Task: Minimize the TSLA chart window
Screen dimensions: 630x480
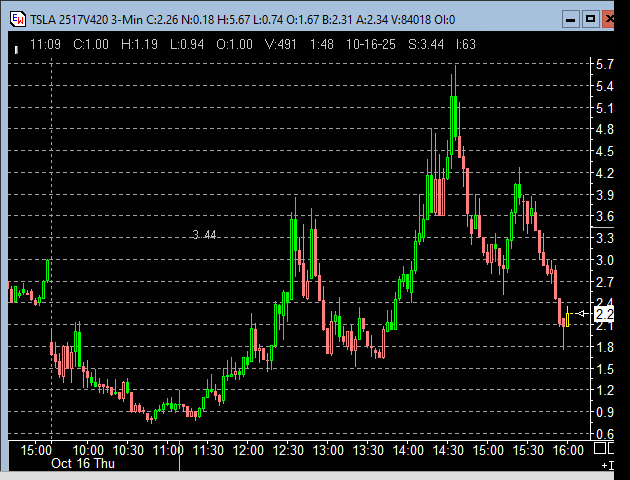Action: [569, 17]
